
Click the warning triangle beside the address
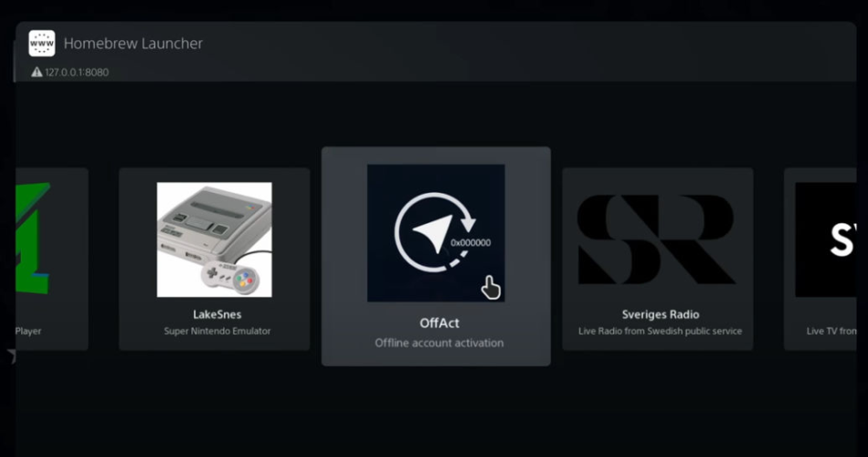37,72
